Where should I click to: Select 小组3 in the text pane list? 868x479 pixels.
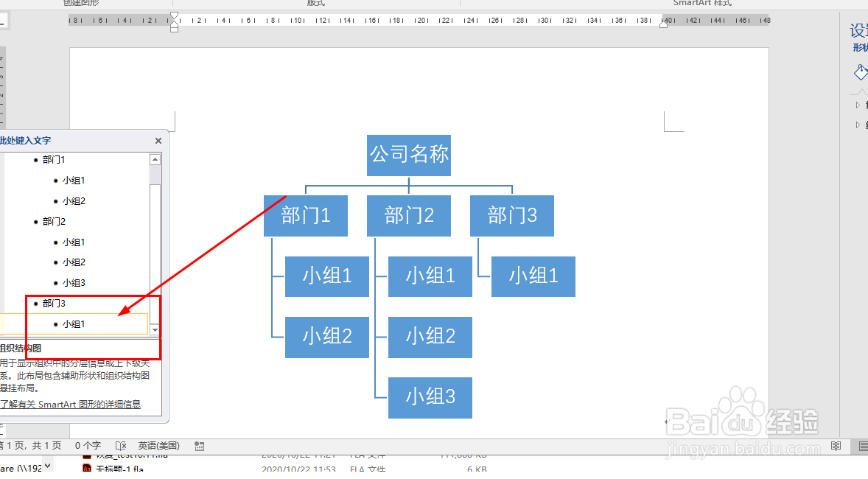point(74,283)
